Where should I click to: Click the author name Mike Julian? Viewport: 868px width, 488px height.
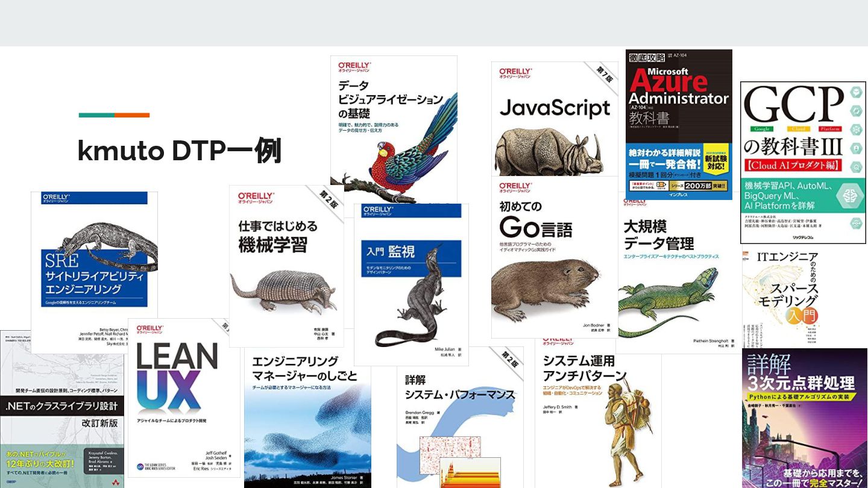(x=445, y=349)
